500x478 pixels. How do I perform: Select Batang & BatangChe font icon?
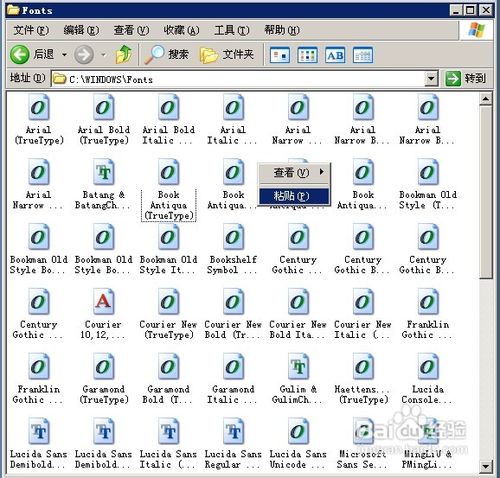[x=104, y=172]
